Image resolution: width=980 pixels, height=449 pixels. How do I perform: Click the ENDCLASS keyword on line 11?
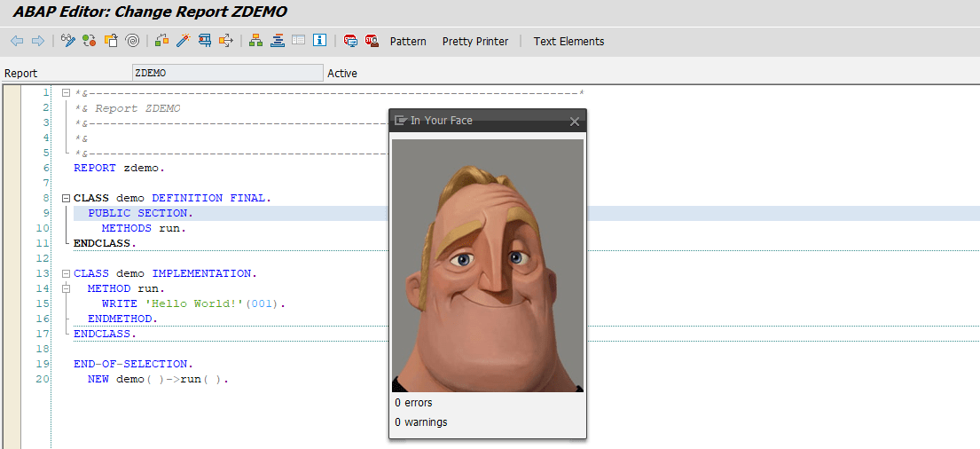(x=102, y=243)
